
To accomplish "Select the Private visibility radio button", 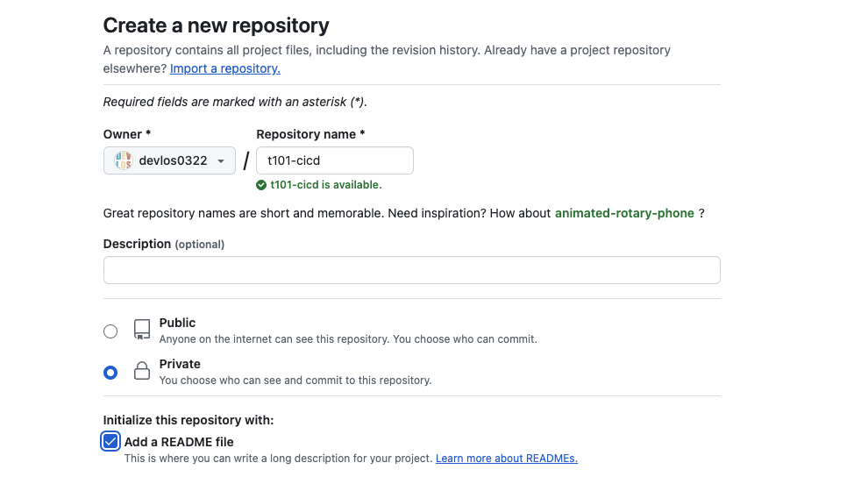I will 110,373.
